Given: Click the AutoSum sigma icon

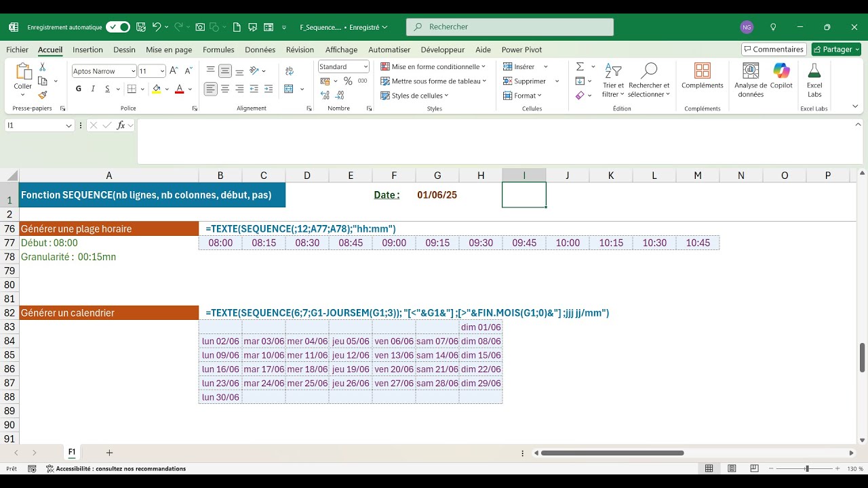Looking at the screenshot, I should click(x=580, y=66).
